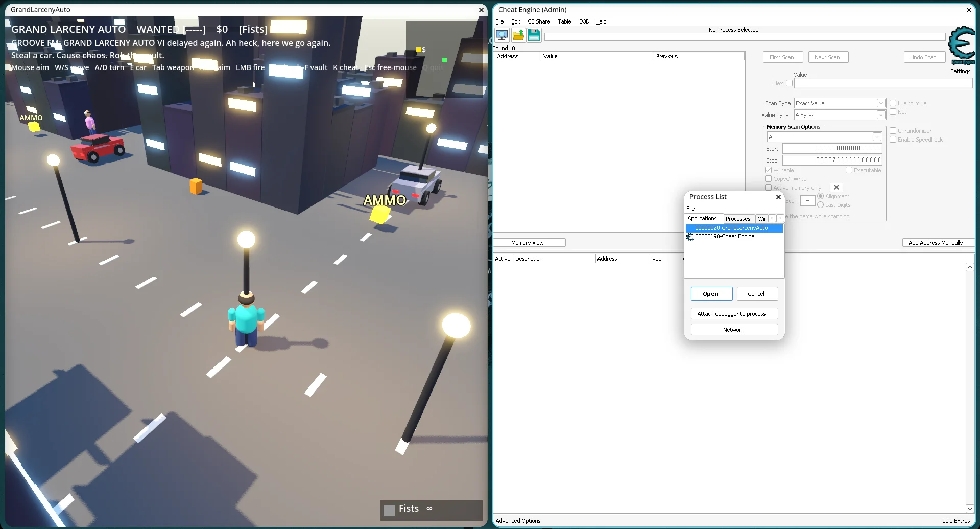Click the First Scan button
This screenshot has width=980, height=529.
pos(783,57)
